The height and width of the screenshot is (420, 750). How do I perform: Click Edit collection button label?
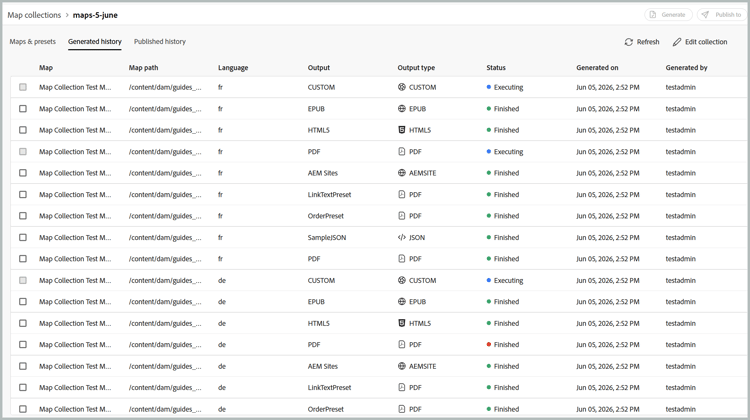coord(706,42)
